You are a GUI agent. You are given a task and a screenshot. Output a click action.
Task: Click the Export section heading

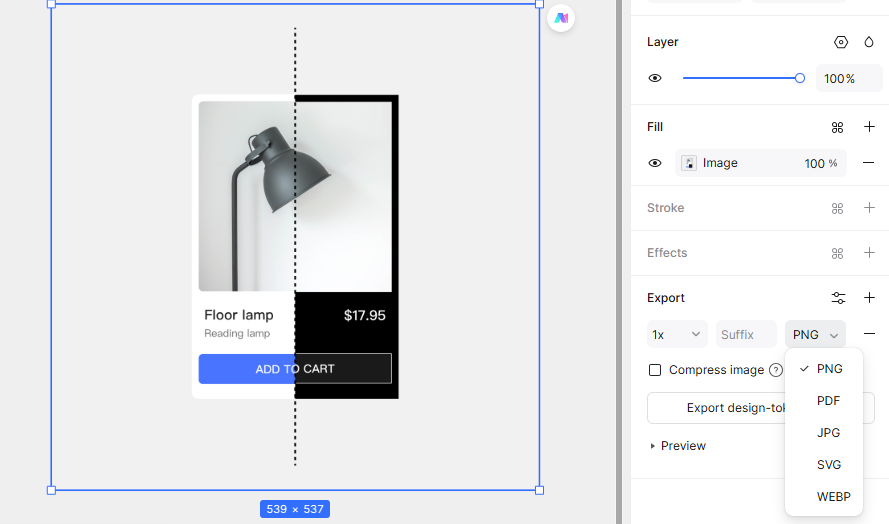(666, 298)
